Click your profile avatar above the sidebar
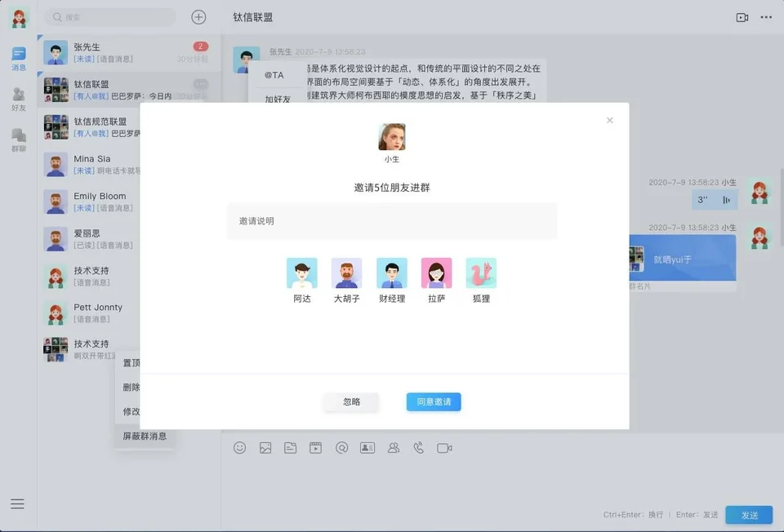 pyautogui.click(x=19, y=18)
